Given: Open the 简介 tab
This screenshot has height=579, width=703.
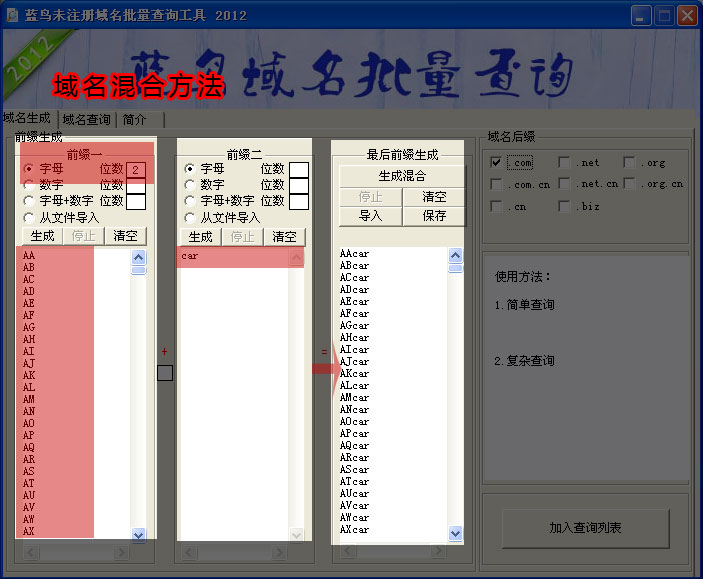Looking at the screenshot, I should pos(134,119).
